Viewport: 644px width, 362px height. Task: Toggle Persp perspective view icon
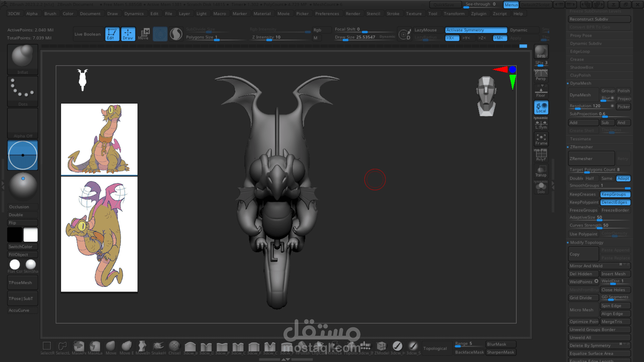click(541, 75)
